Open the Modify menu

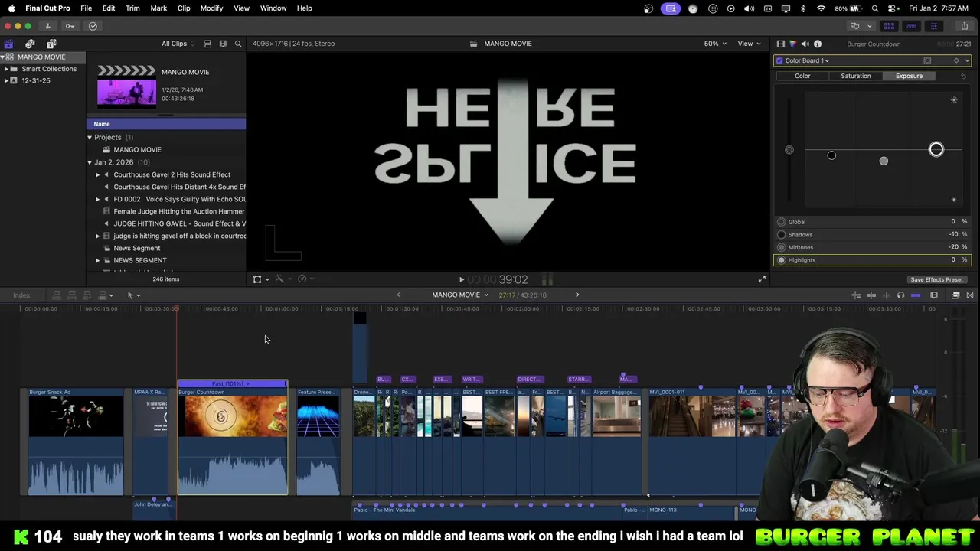(211, 8)
